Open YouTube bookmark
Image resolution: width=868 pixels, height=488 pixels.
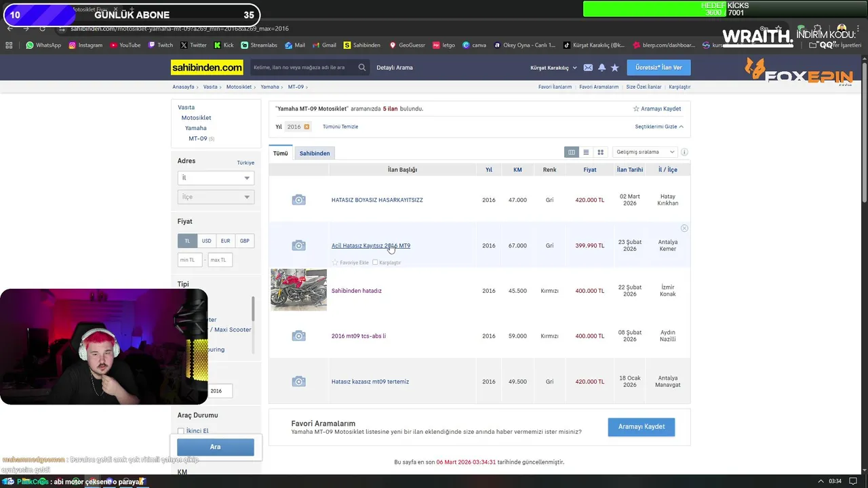(125, 45)
